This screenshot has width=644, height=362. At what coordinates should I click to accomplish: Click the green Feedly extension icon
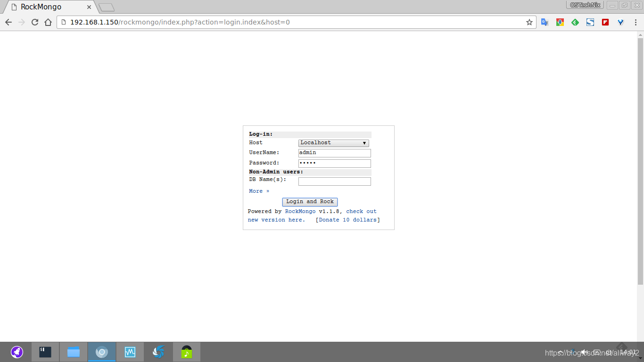[x=575, y=22]
